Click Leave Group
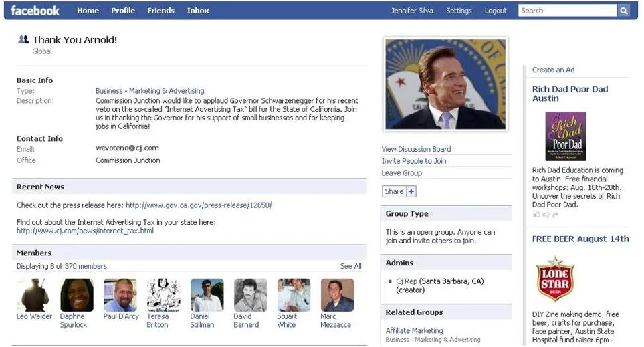This screenshot has width=644, height=347. point(402,173)
